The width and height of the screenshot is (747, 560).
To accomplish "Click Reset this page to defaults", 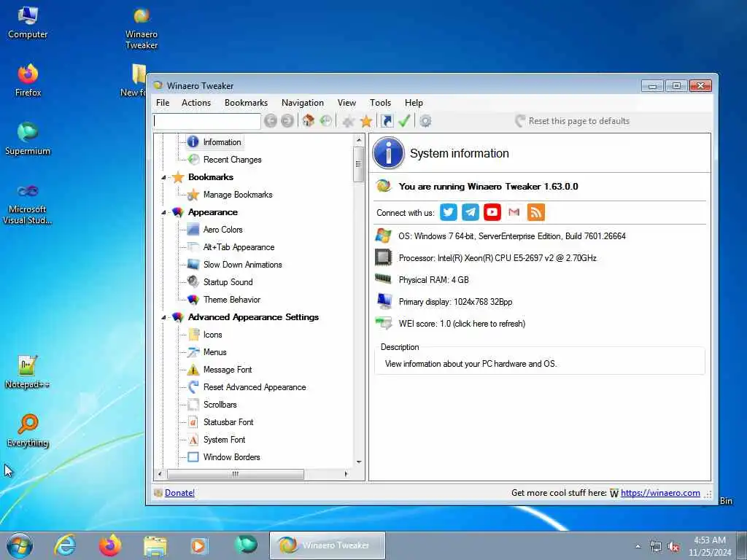I will [573, 121].
